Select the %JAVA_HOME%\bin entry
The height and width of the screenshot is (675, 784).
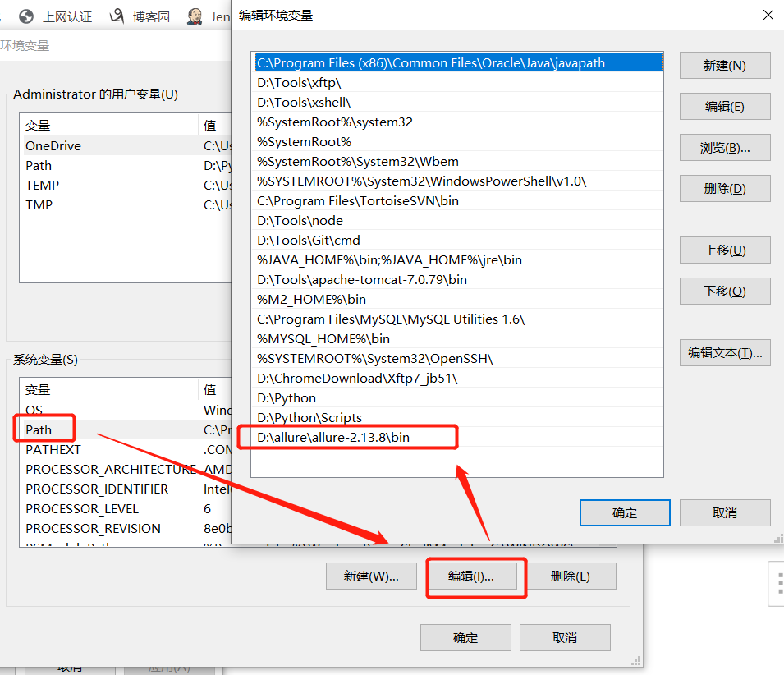[x=458, y=260]
